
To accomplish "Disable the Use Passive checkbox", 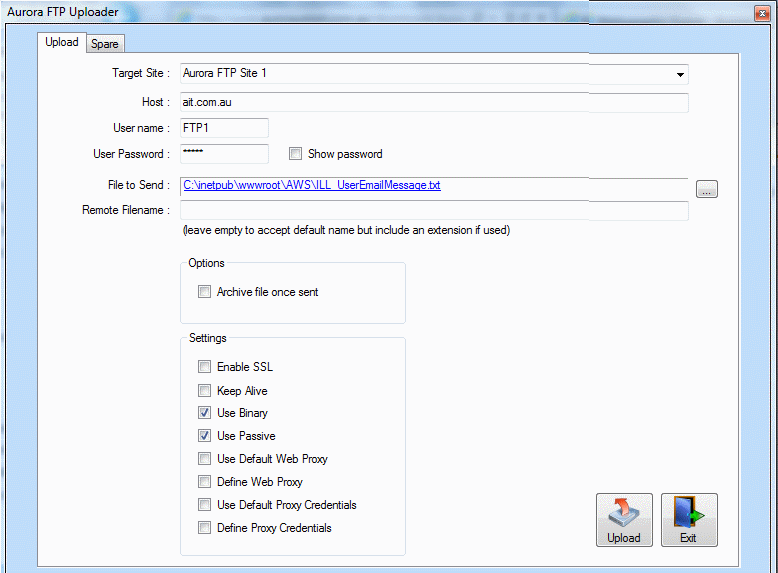I will (x=204, y=436).
